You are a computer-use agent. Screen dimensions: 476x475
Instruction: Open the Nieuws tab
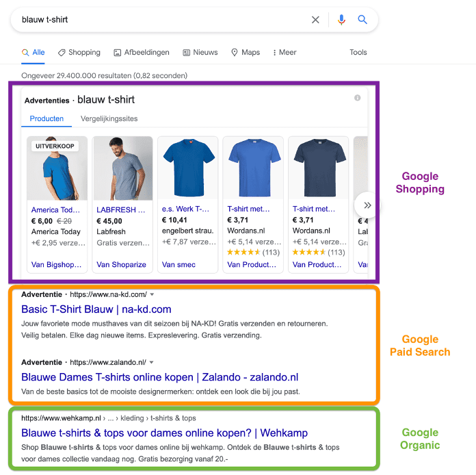pos(200,52)
